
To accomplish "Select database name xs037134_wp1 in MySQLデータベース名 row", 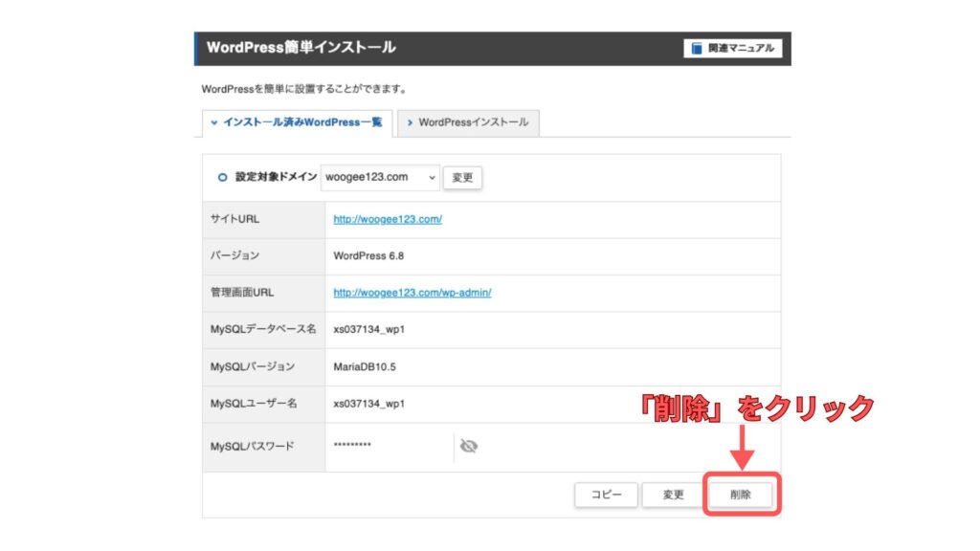I will click(x=368, y=329).
